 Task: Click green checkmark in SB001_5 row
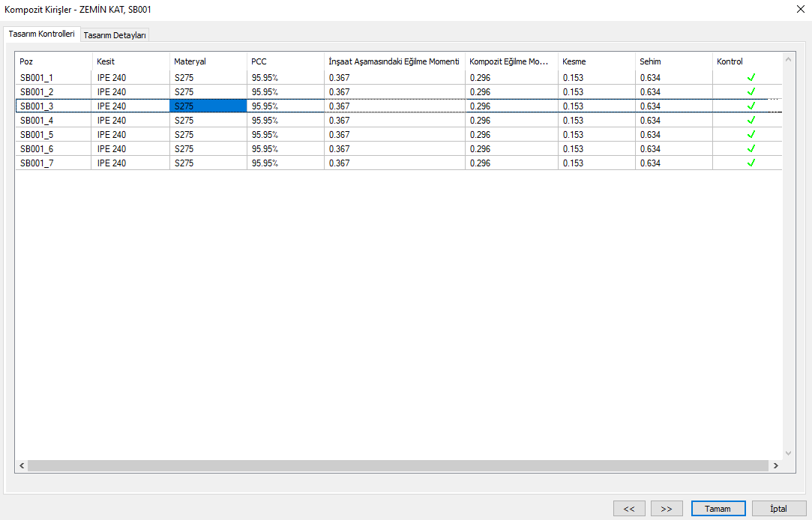pyautogui.click(x=751, y=134)
